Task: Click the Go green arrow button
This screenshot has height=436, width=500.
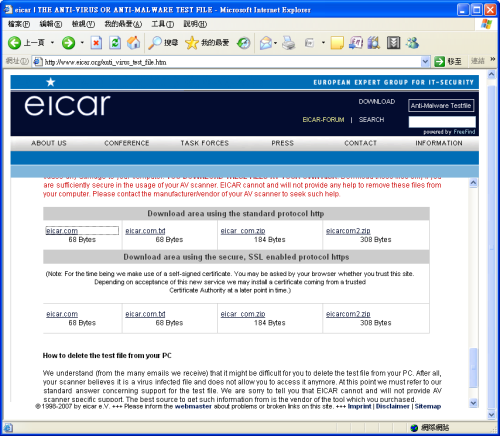Action: point(440,61)
